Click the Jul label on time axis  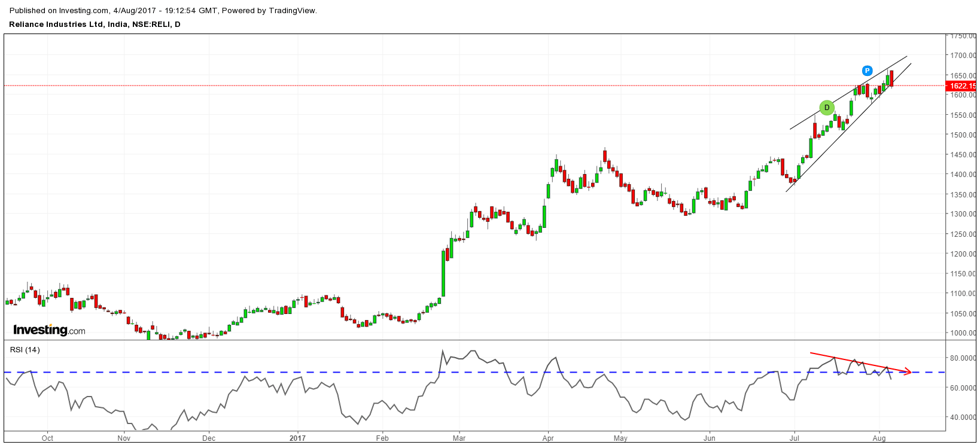795,438
